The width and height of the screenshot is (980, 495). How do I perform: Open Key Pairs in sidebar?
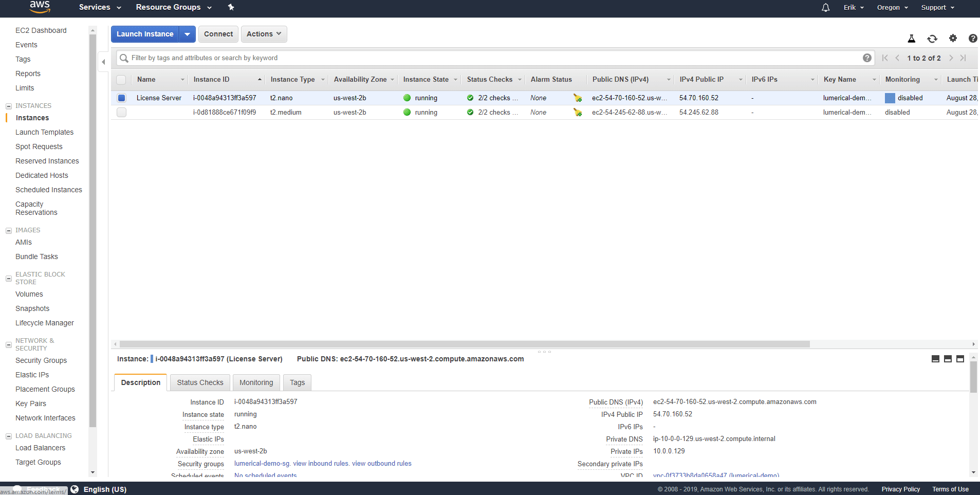31,404
